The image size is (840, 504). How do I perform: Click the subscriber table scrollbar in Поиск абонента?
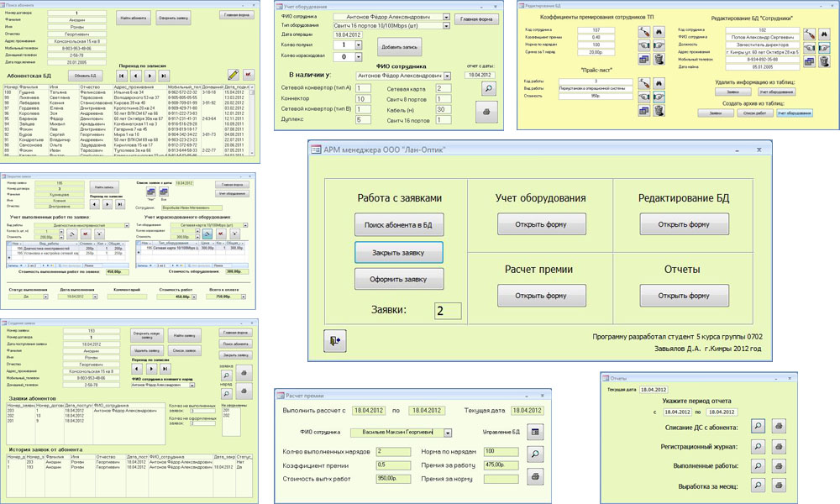click(252, 119)
